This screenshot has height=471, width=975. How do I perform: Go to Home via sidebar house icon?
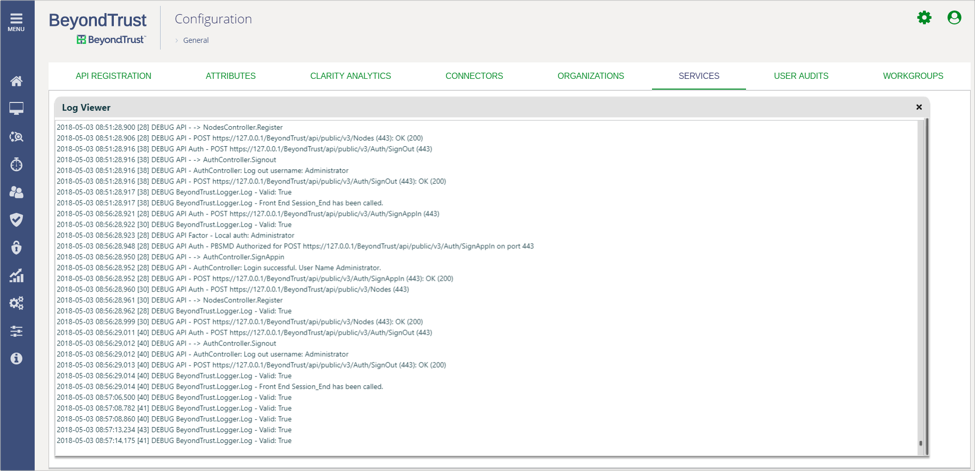(16, 81)
